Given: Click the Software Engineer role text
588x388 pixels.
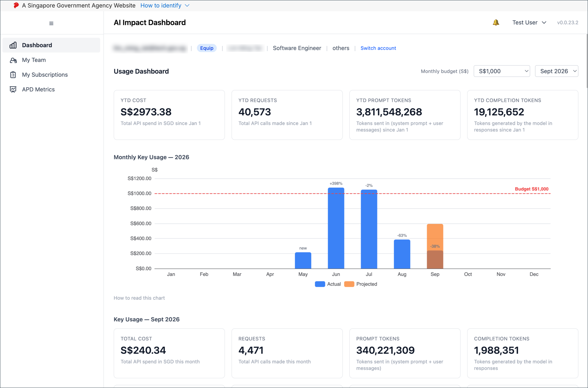Looking at the screenshot, I should [297, 48].
